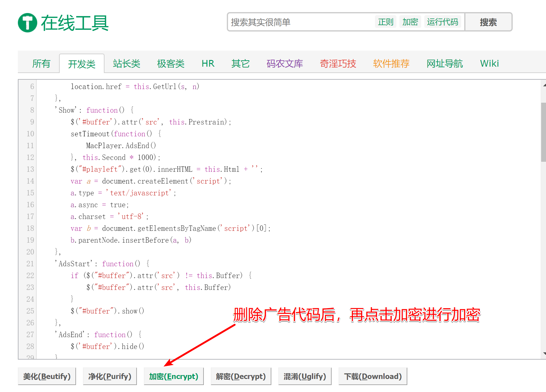Image resolution: width=546 pixels, height=392 pixels.
Task: Click the 正则 search filter button
Action: (x=386, y=22)
